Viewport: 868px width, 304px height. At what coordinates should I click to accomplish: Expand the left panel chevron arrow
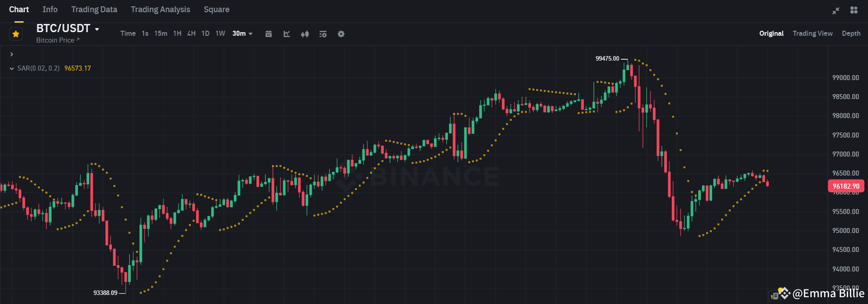[x=11, y=54]
